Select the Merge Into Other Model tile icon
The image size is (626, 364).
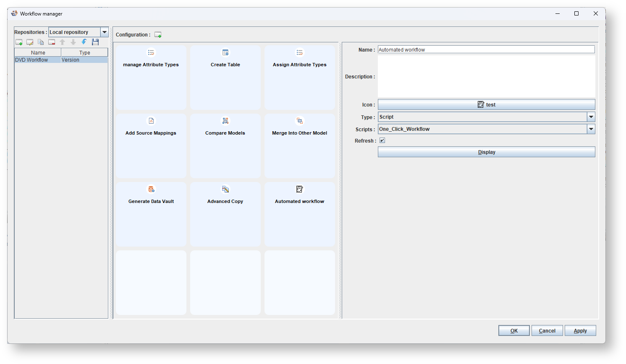point(300,121)
